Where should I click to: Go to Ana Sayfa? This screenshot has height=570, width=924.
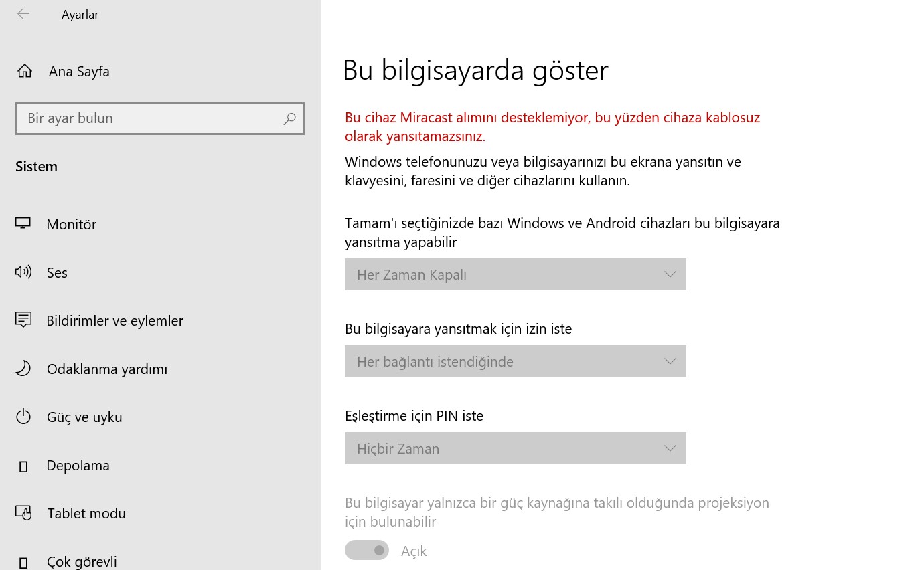(x=160, y=71)
